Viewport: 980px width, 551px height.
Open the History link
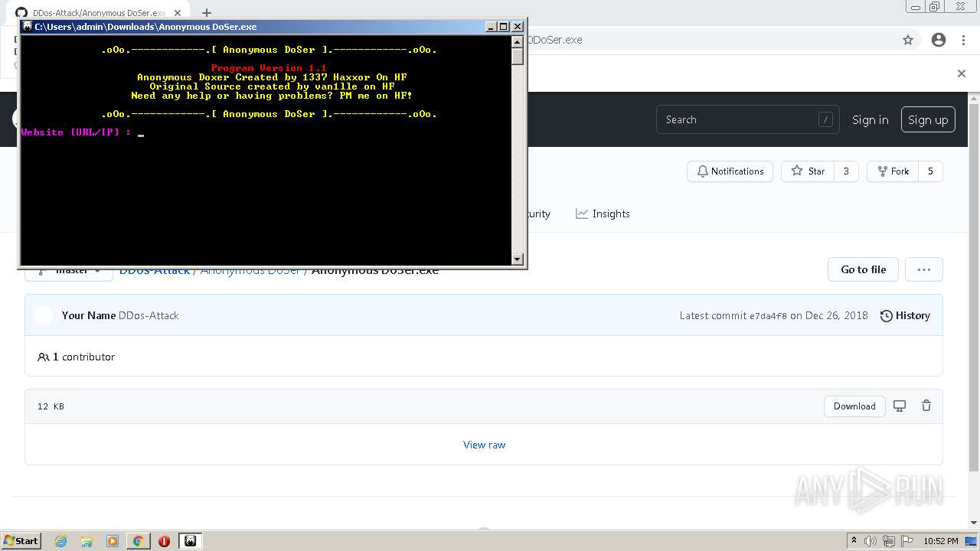[x=905, y=315]
